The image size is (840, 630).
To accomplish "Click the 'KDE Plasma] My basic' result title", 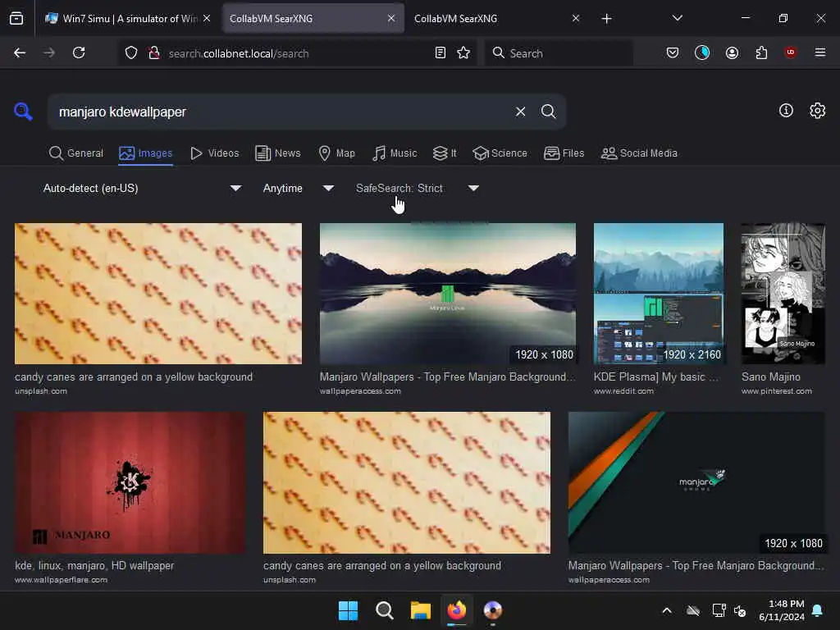I will click(x=655, y=377).
